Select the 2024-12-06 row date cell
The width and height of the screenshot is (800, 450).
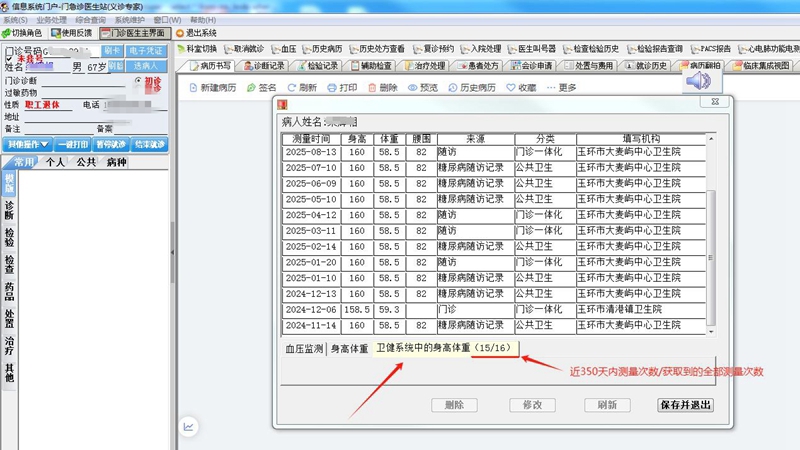311,310
